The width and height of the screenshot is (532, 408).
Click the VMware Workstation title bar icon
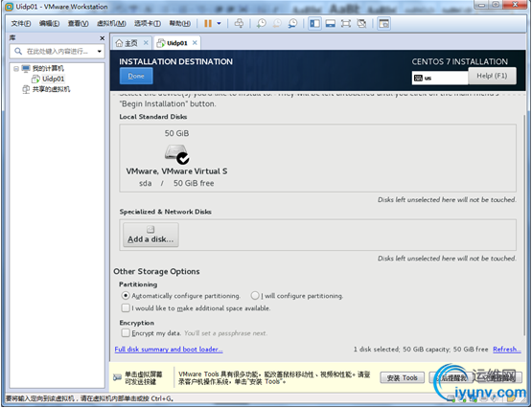tap(10, 7)
